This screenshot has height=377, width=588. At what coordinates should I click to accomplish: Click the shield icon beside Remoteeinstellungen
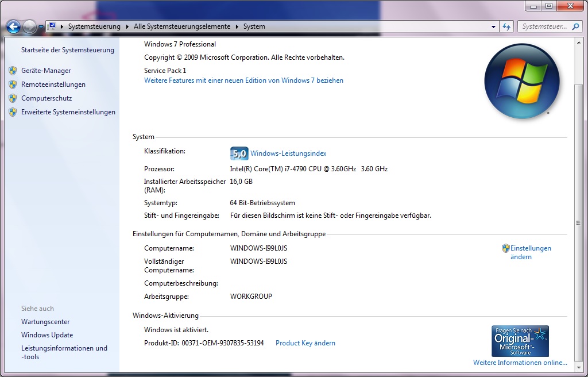click(13, 84)
